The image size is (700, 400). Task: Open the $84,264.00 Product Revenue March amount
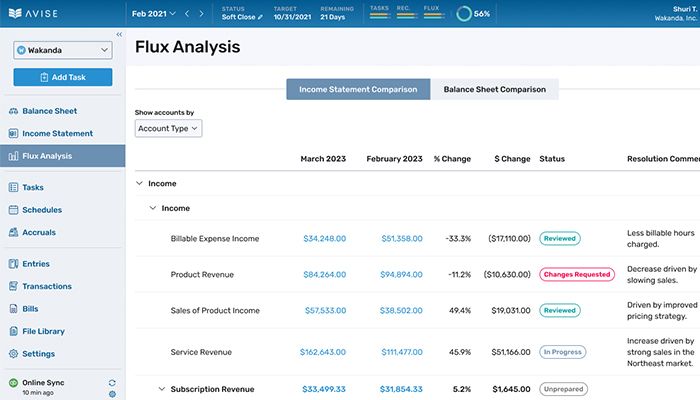pyautogui.click(x=324, y=275)
